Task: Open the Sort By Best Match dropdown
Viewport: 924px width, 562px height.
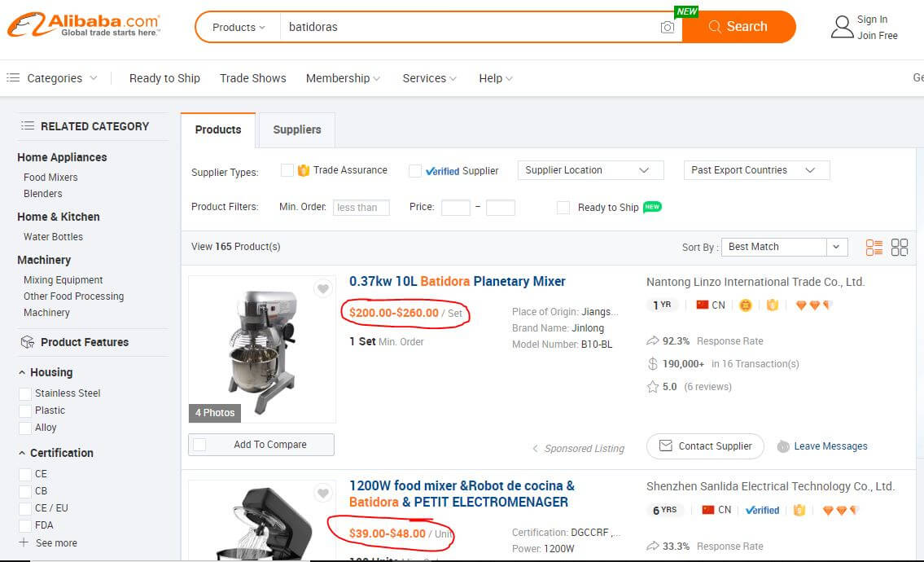Action: click(784, 247)
